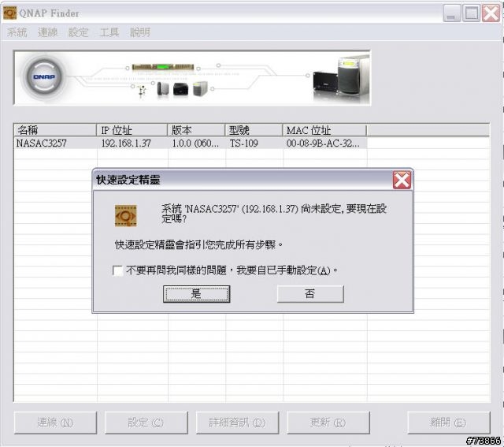Viewport: 504px width, 447px height.
Task: Maximize the QNAP Finder window
Action: pyautogui.click(x=471, y=13)
